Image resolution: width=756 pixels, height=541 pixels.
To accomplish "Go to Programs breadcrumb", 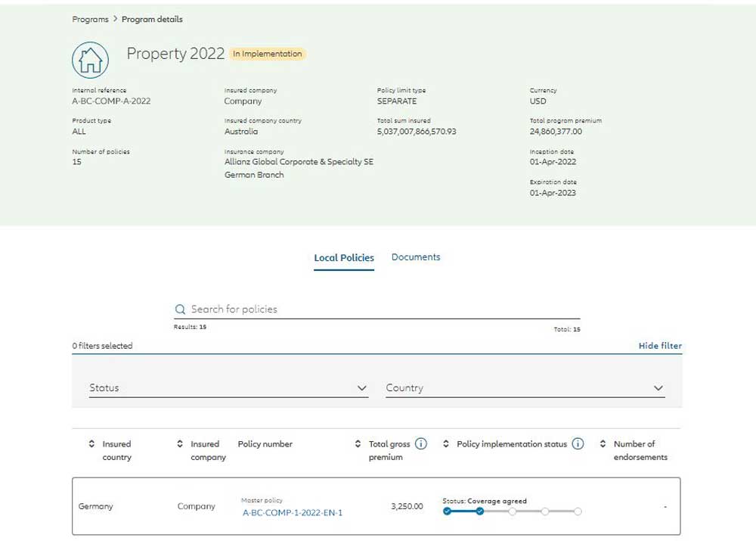I will (x=90, y=20).
